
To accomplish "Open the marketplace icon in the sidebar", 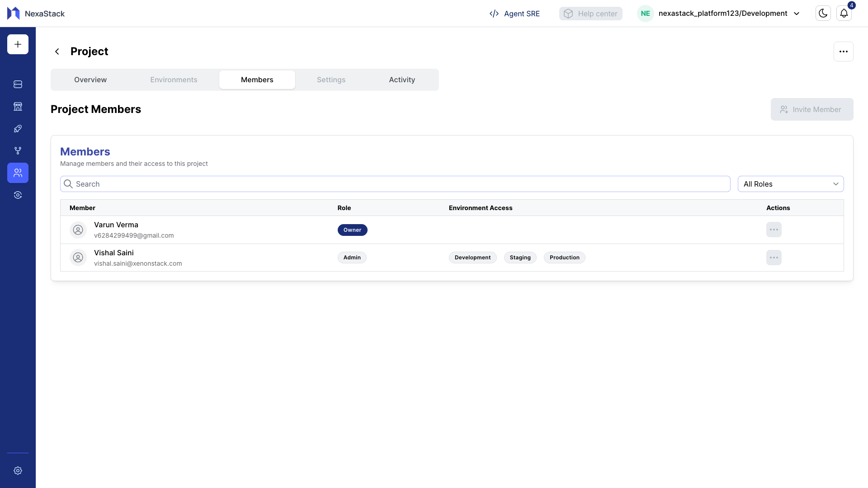I will [x=18, y=106].
